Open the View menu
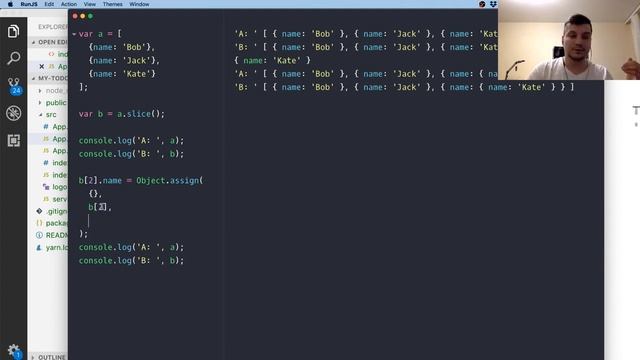 [x=89, y=4]
